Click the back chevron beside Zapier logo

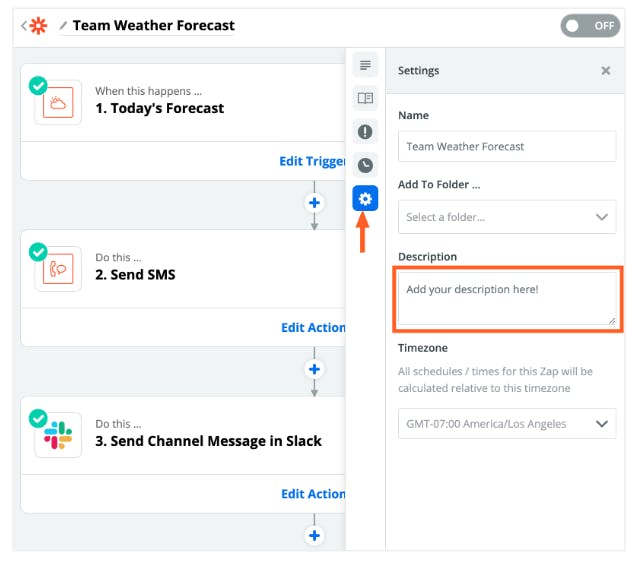click(24, 26)
